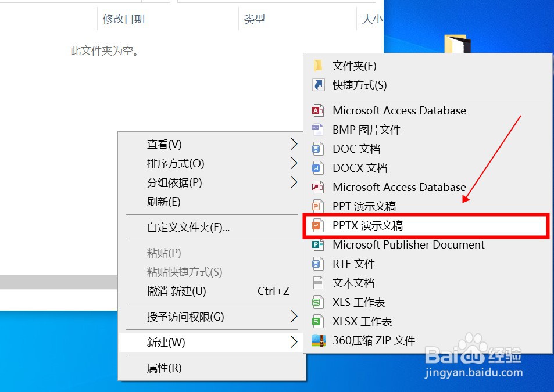Click the shortcut arrow icon beside 快捷方式(S)

[318, 85]
